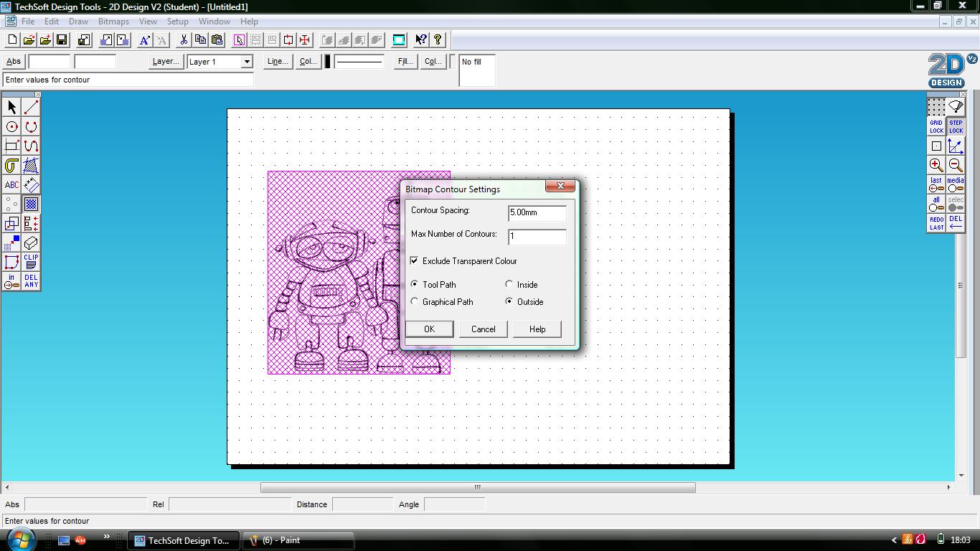The image size is (980, 551).
Task: Open the Line style settings
Action: [277, 62]
